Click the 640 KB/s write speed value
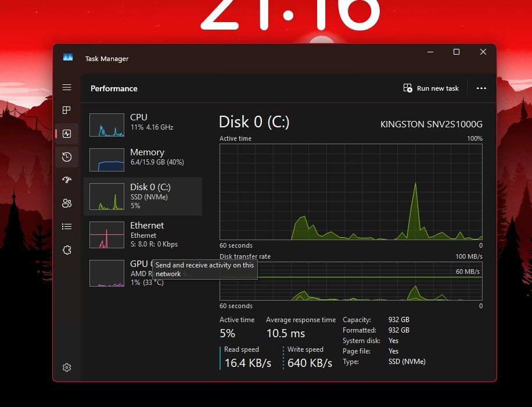The height and width of the screenshot is (407, 532). tap(310, 363)
